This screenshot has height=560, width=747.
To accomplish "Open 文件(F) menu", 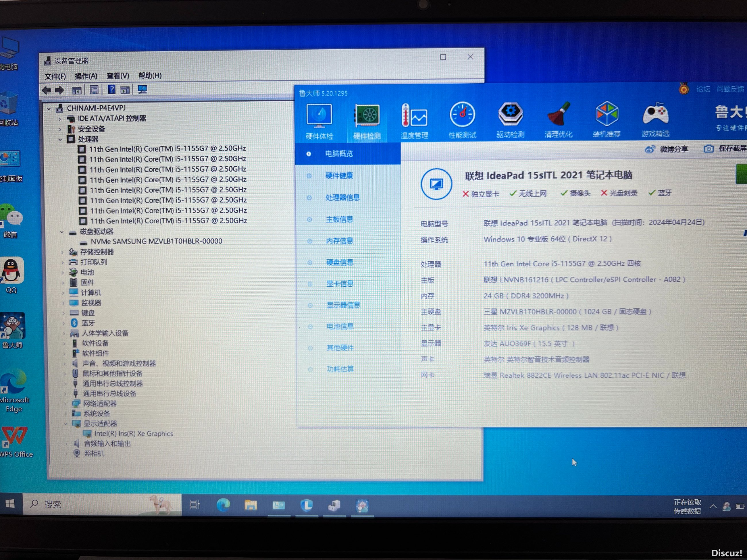I will 55,76.
